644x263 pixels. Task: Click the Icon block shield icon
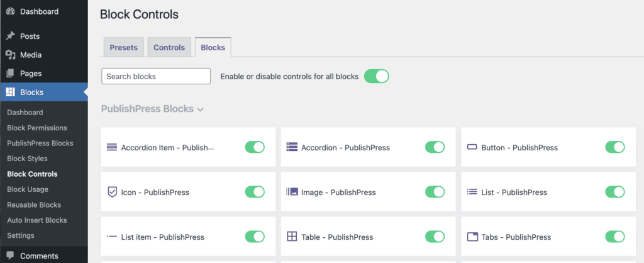[112, 192]
